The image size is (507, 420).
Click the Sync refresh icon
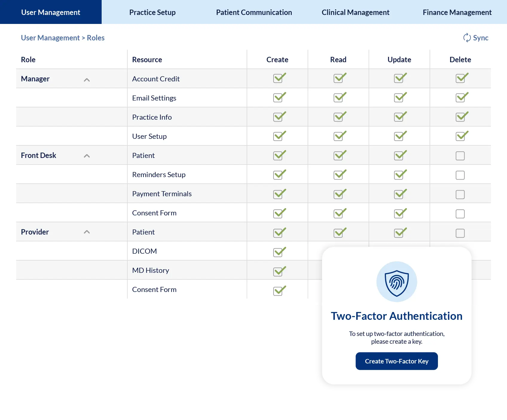click(x=467, y=38)
